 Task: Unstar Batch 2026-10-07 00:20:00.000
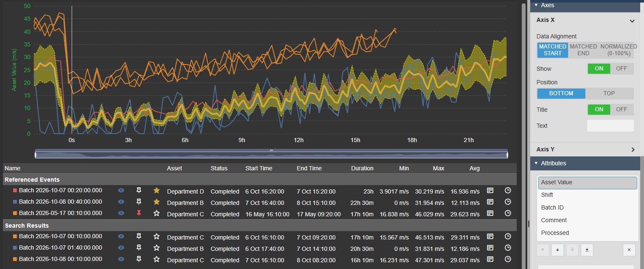point(156,191)
